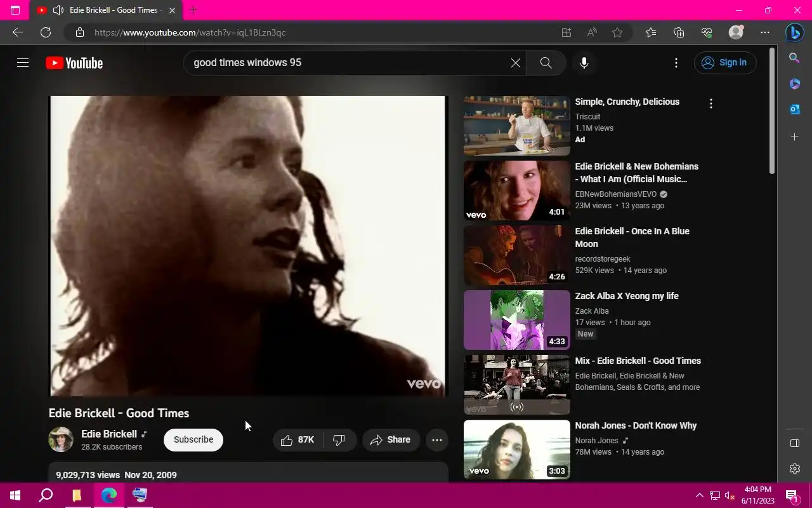Image resolution: width=812 pixels, height=508 pixels.
Task: Open the Simple, Crunchy, Delicious ad thumbnail
Action: [517, 126]
